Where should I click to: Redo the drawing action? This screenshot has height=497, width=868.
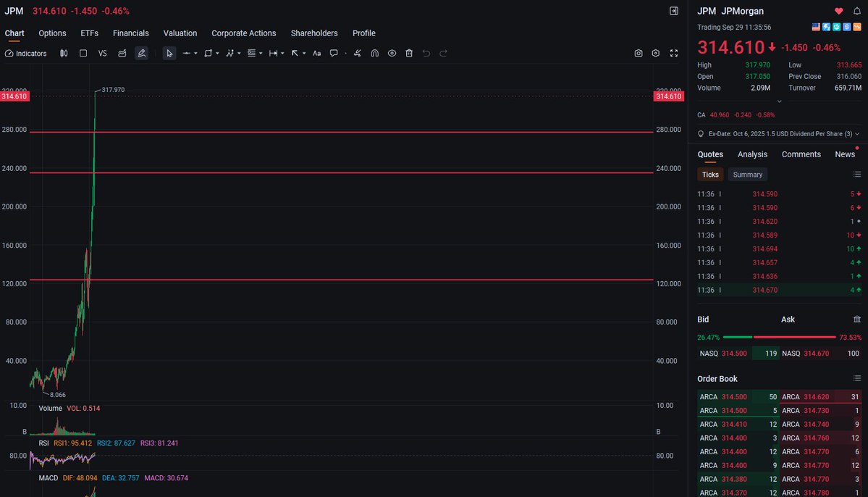443,53
